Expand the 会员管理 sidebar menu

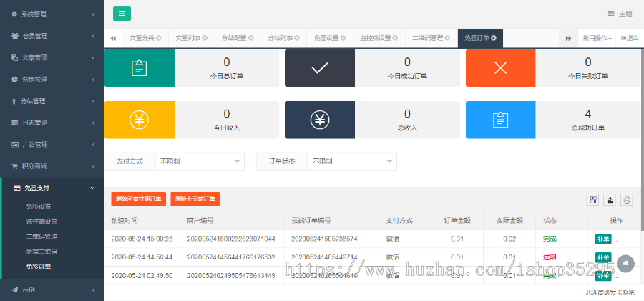coord(52,36)
